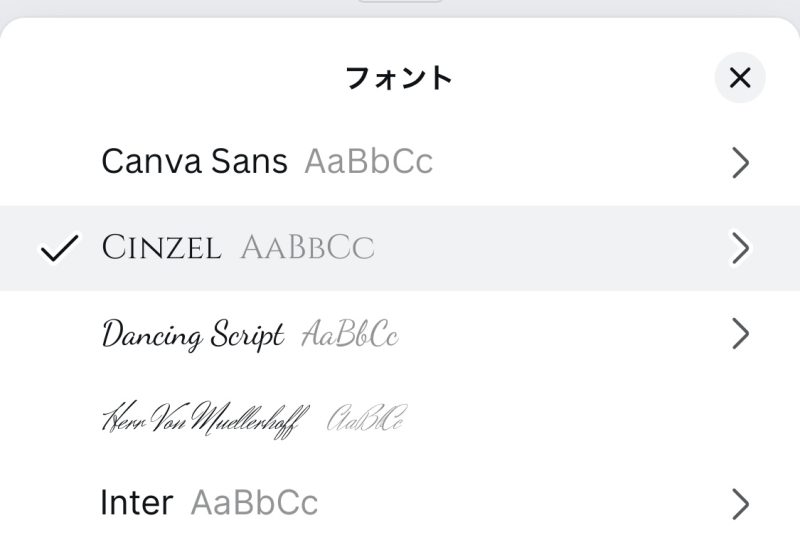The width and height of the screenshot is (800, 535).
Task: Choose the Cinzel font name
Action: tap(161, 248)
